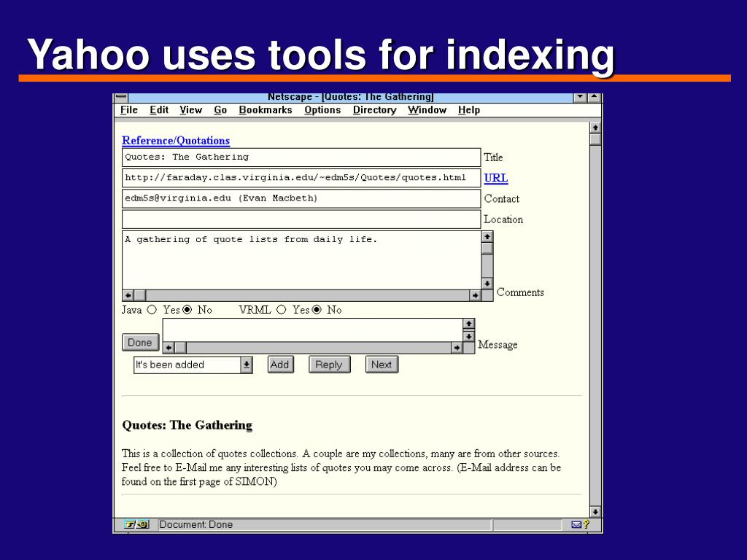Open the Window menu

(427, 110)
